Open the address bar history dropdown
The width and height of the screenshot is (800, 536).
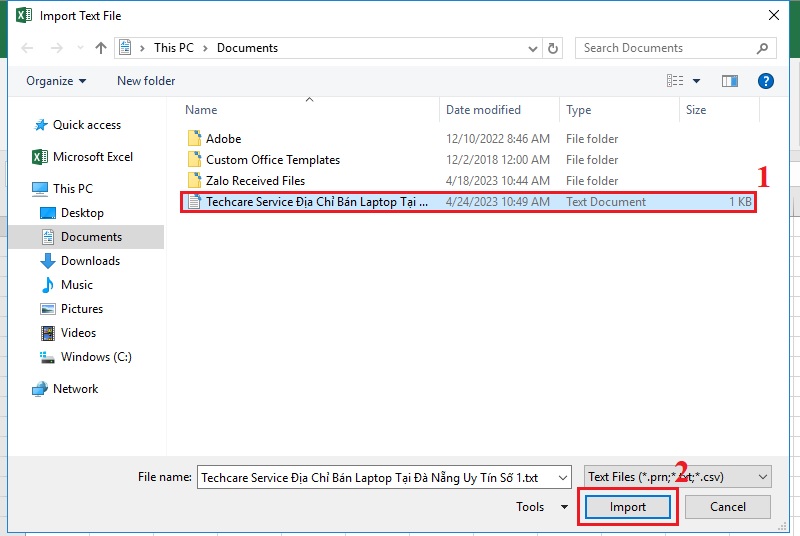pos(531,48)
